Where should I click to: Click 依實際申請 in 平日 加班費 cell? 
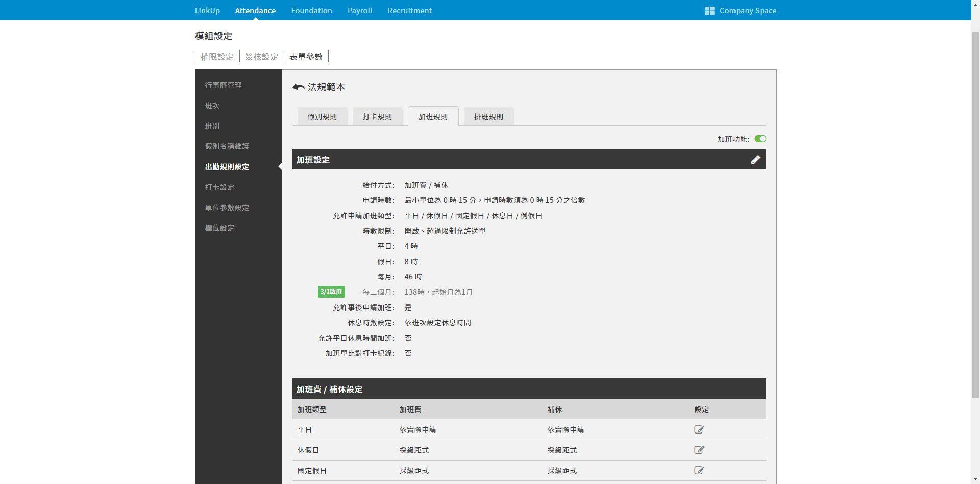click(418, 430)
